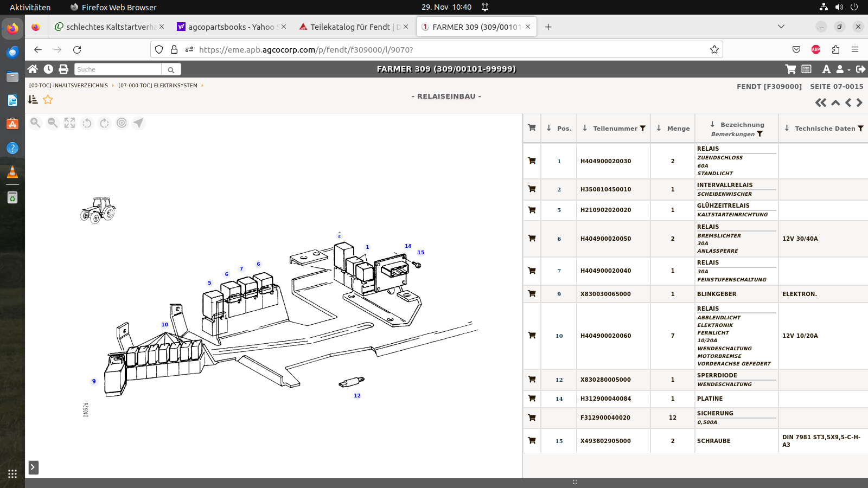Open the history clock icon
Viewport: 868px width, 488px height.
coord(48,69)
